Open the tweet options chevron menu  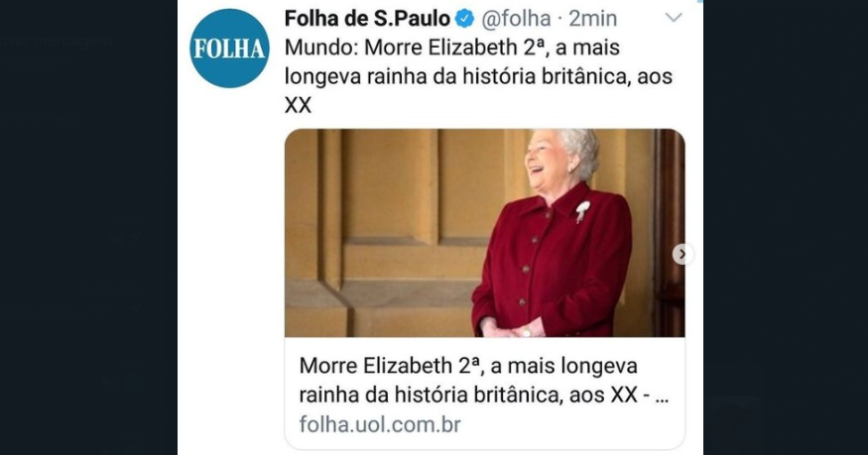point(674,18)
